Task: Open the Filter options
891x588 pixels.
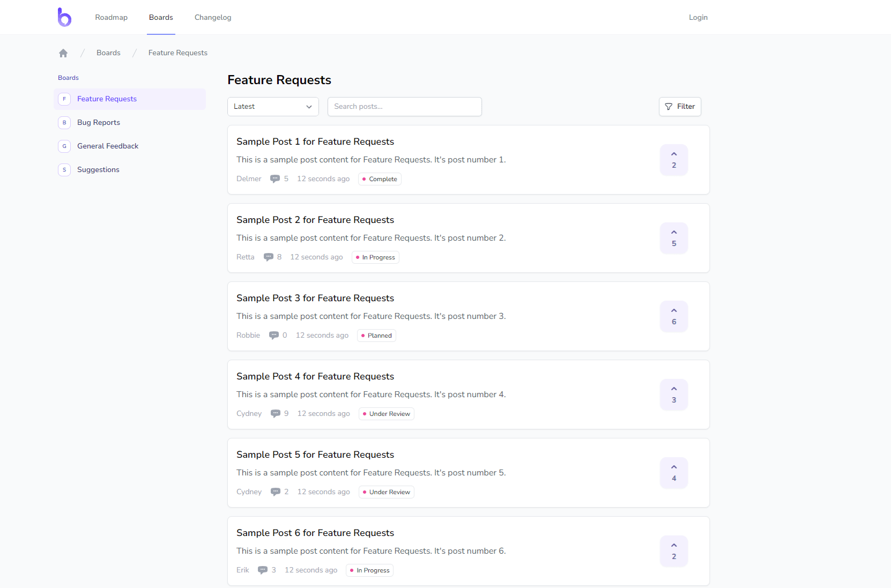Action: coord(680,107)
